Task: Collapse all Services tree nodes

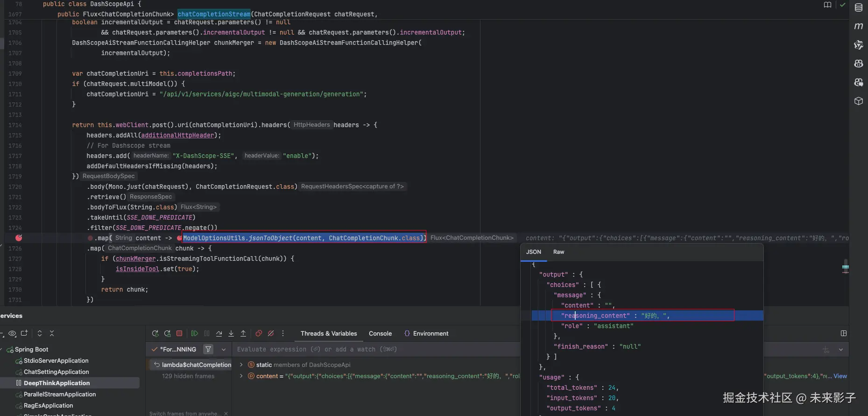Action: coord(52,333)
